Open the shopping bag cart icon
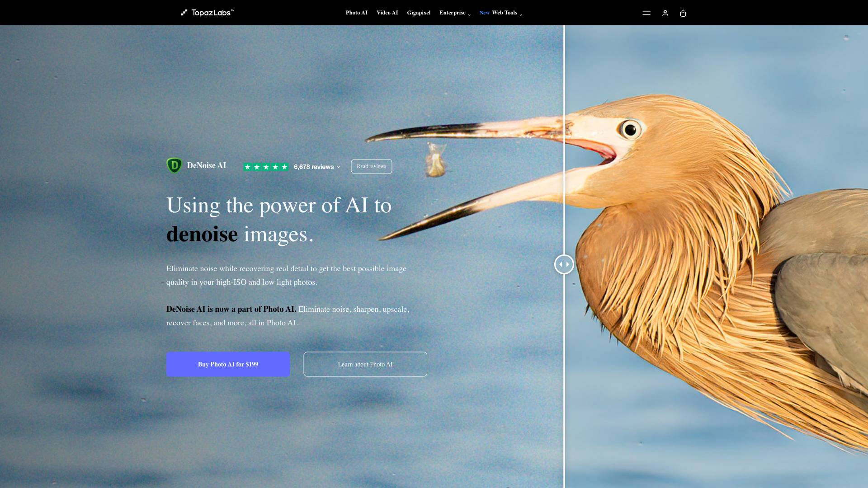Viewport: 868px width, 488px height. (x=683, y=13)
